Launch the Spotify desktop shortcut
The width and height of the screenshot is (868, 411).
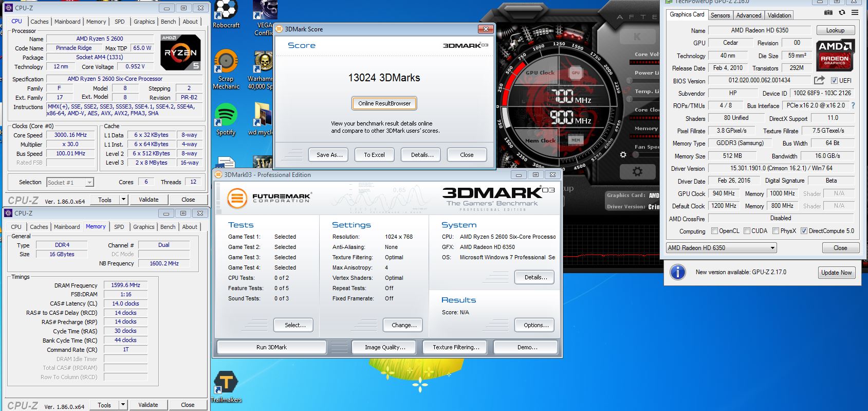(226, 119)
